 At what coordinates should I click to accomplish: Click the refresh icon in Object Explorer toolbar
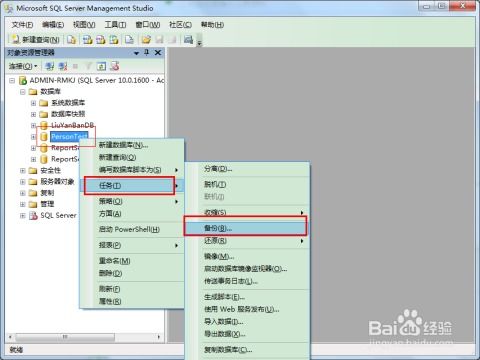101,66
